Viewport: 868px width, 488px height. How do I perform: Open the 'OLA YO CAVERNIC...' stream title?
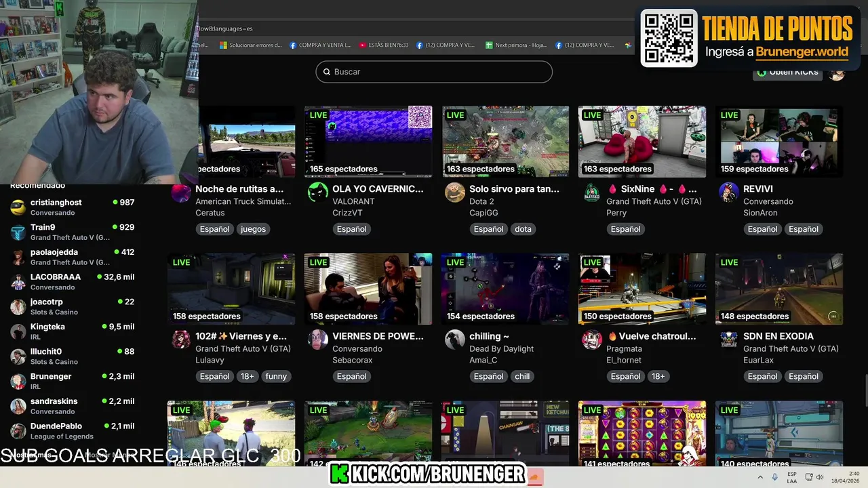[378, 189]
